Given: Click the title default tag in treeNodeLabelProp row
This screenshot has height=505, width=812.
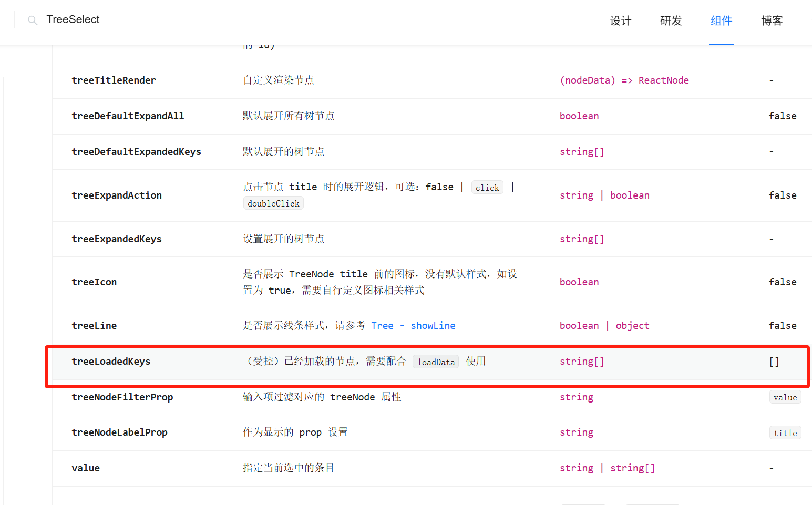Looking at the screenshot, I should [785, 432].
